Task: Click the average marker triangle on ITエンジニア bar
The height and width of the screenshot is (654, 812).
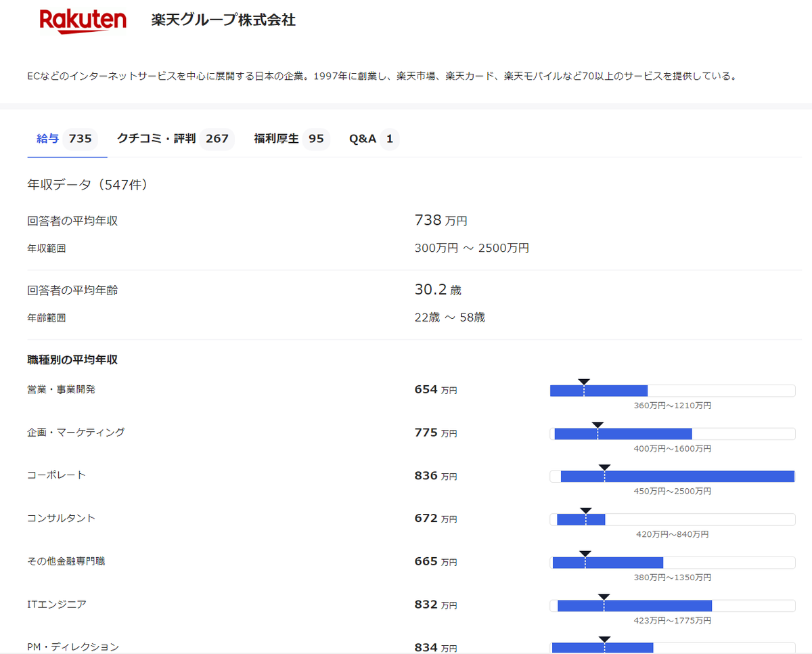Action: [604, 596]
